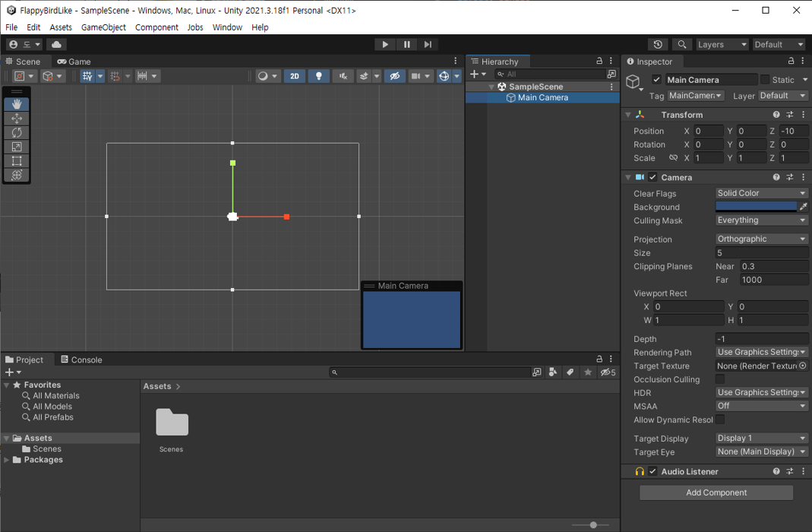The height and width of the screenshot is (532, 812).
Task: Open the global Search magnifier icon
Action: (682, 45)
